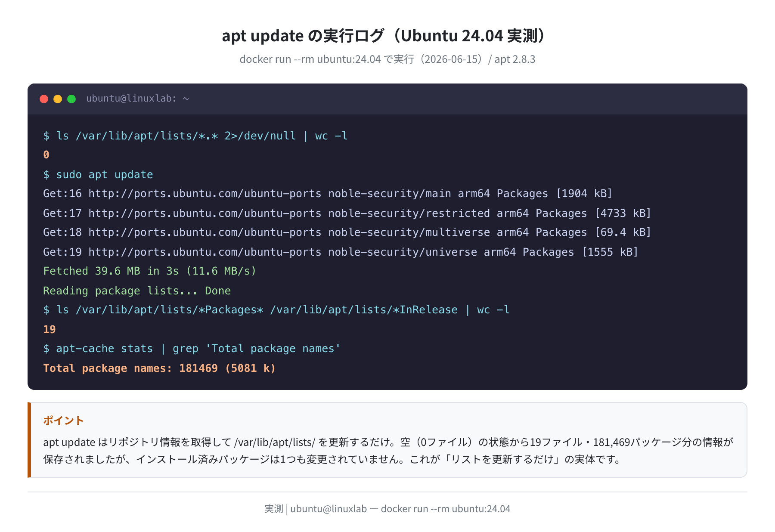Screen dimensions: 775x532
Task: Click the 'Get:19' noble-security/universe log line
Action: point(341,252)
